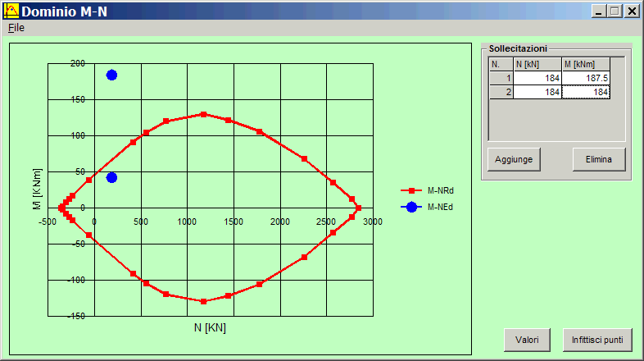
Task: Click the rightmost red point on the axis
Action: pyautogui.click(x=358, y=208)
